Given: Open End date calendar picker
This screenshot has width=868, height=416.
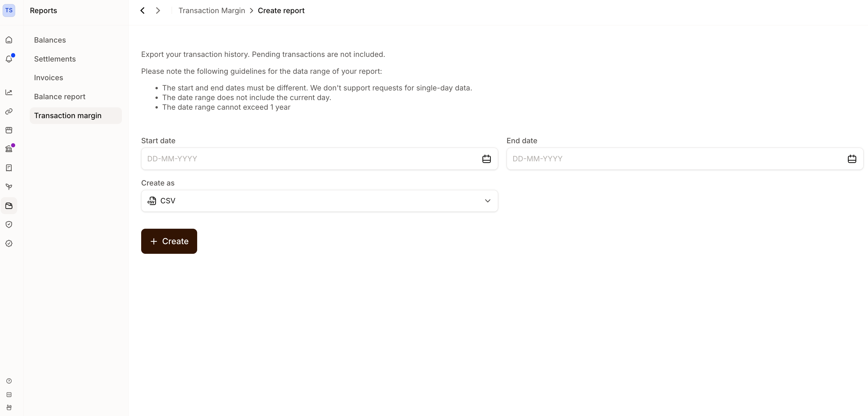Looking at the screenshot, I should pyautogui.click(x=851, y=159).
